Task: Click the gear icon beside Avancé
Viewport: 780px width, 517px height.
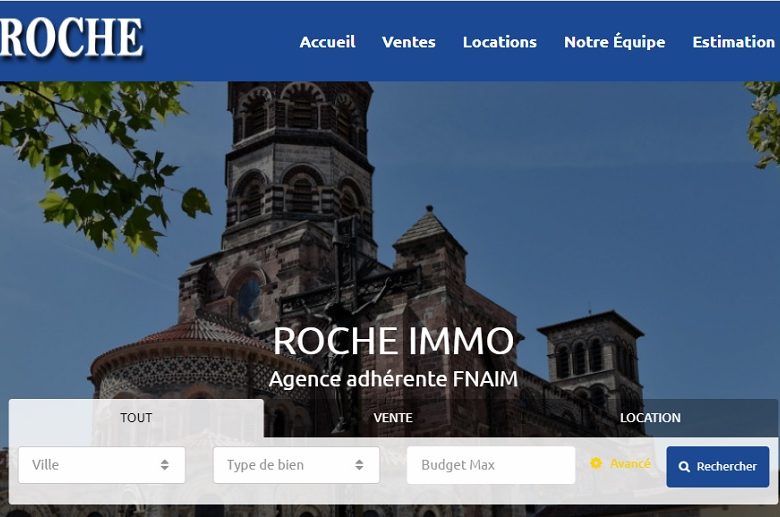Action: click(x=596, y=463)
